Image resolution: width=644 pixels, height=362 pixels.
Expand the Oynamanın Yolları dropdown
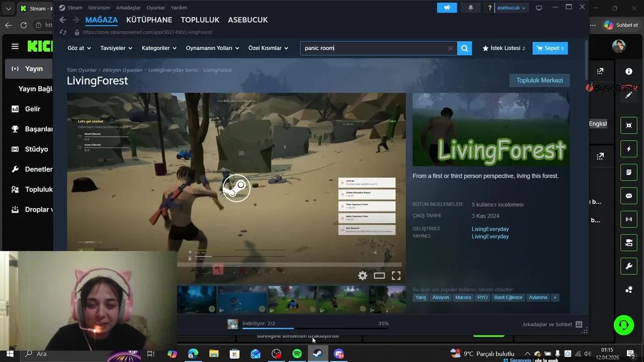pyautogui.click(x=212, y=48)
